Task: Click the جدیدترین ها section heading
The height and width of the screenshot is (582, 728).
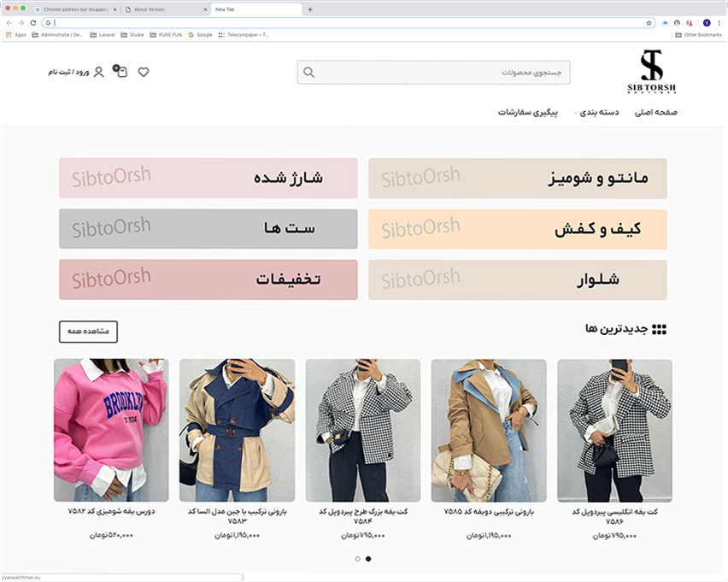Action: [x=616, y=329]
